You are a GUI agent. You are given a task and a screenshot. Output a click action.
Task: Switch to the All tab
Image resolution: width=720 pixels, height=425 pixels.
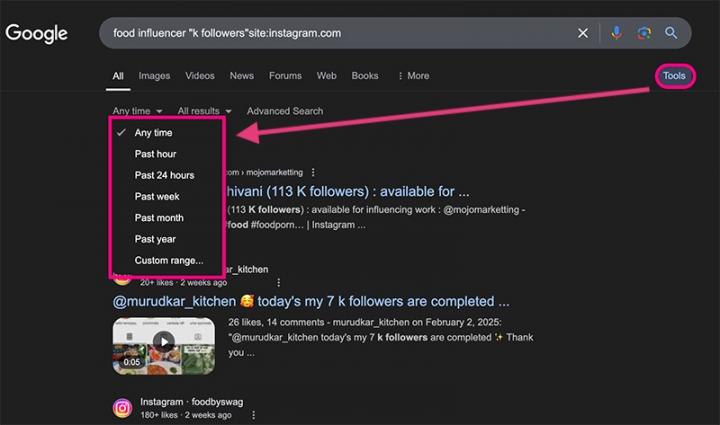pyautogui.click(x=118, y=76)
